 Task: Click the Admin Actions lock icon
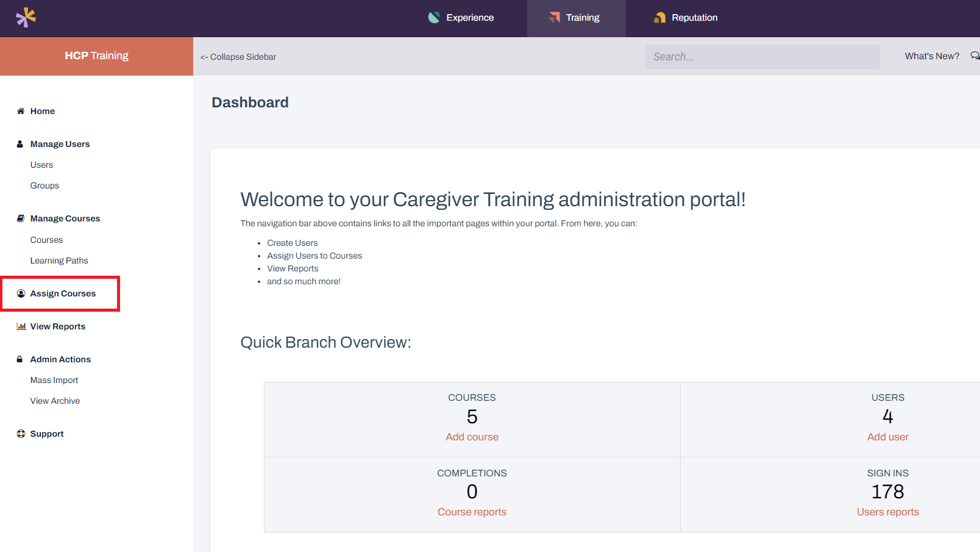[20, 359]
